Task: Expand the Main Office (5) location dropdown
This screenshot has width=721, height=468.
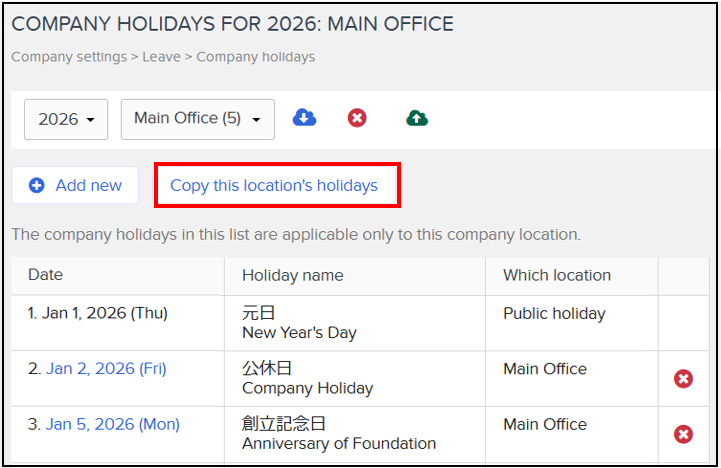Action: pos(198,119)
